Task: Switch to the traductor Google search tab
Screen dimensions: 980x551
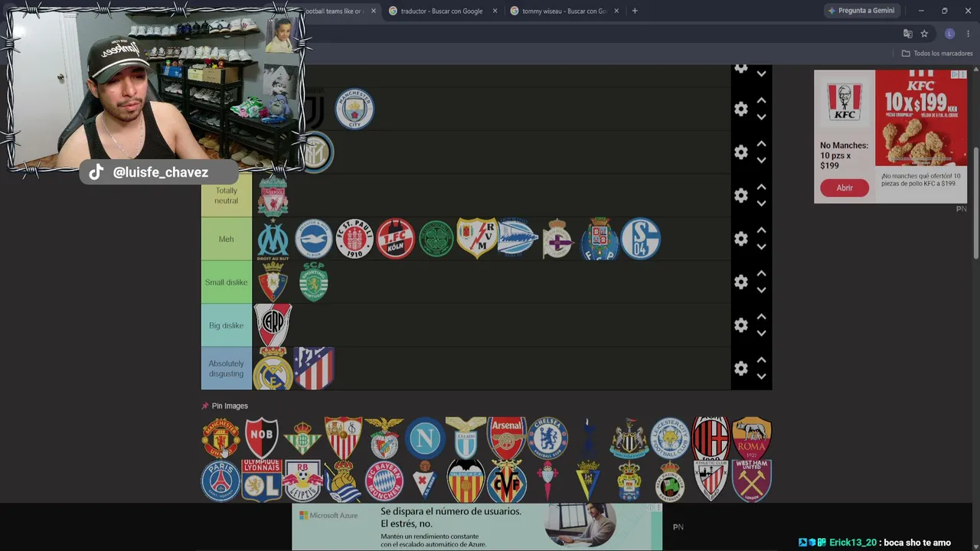Action: [442, 11]
